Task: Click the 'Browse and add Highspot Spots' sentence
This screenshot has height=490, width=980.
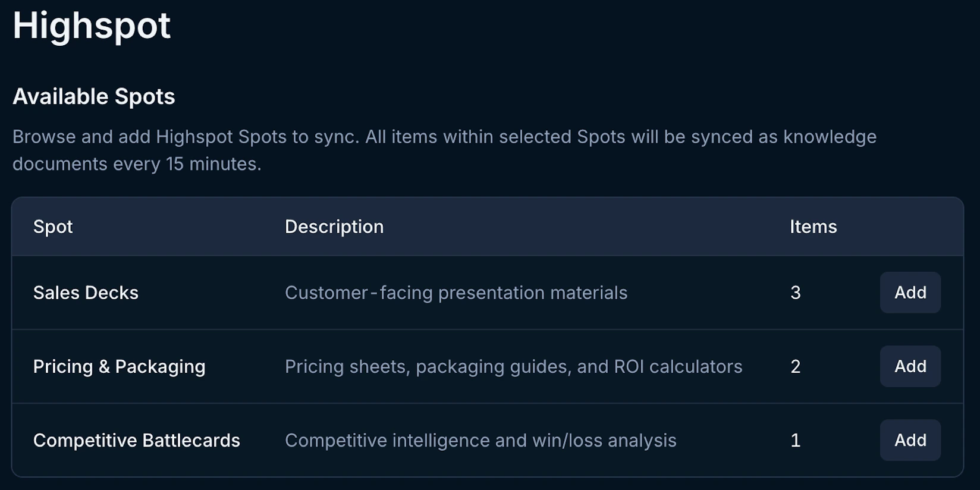Action: (186, 137)
